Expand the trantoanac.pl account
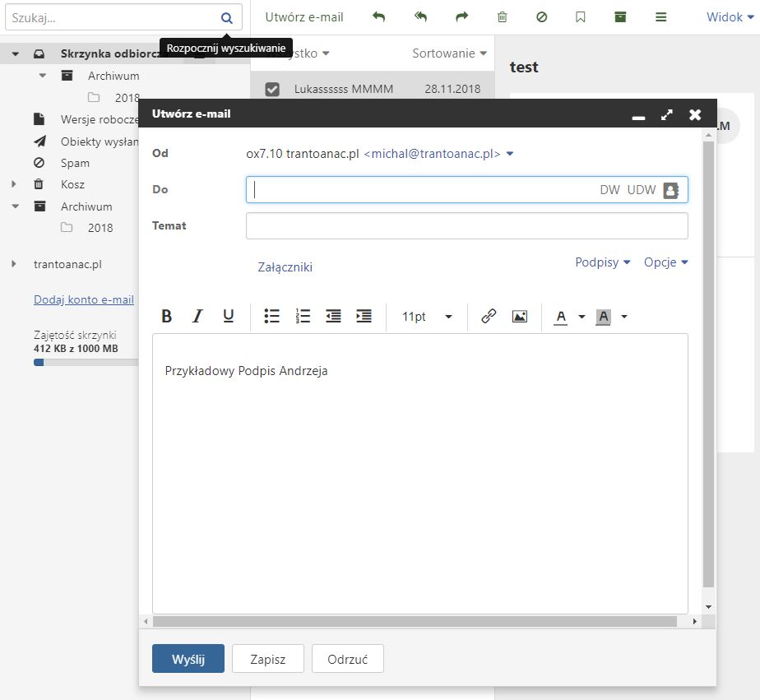The image size is (760, 700). point(14,264)
